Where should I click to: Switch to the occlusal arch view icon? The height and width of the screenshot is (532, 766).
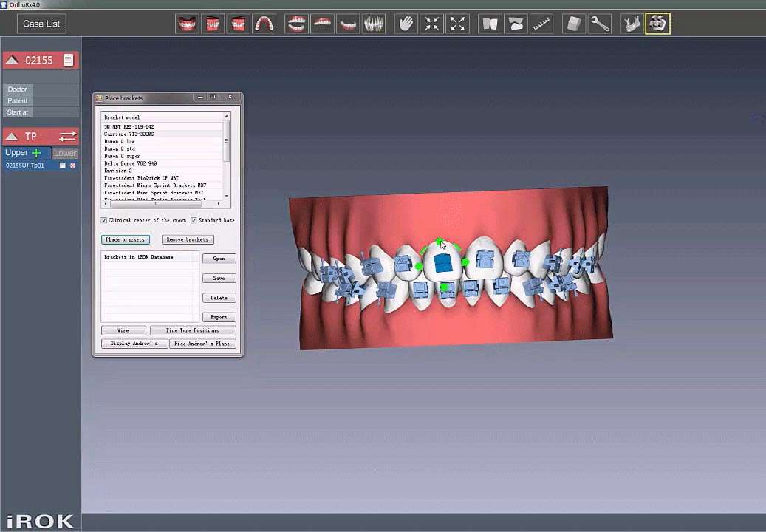coord(264,24)
